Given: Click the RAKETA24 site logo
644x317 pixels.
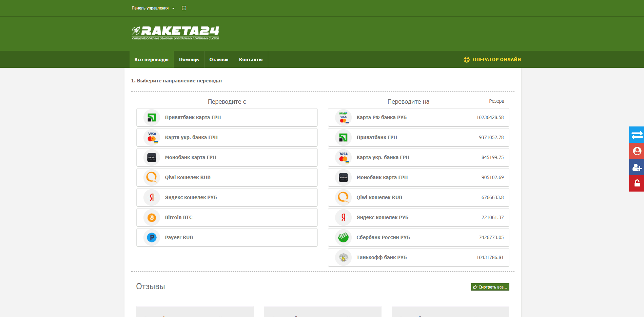Looking at the screenshot, I should [175, 33].
